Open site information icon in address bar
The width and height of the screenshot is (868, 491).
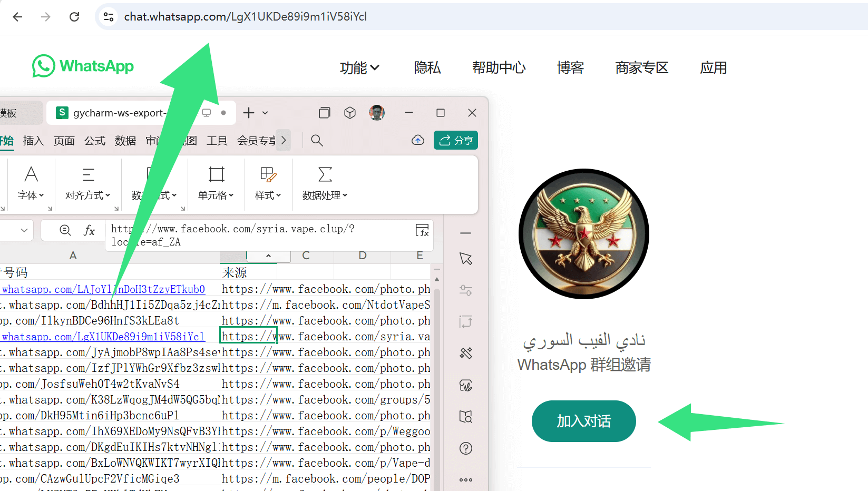point(109,17)
